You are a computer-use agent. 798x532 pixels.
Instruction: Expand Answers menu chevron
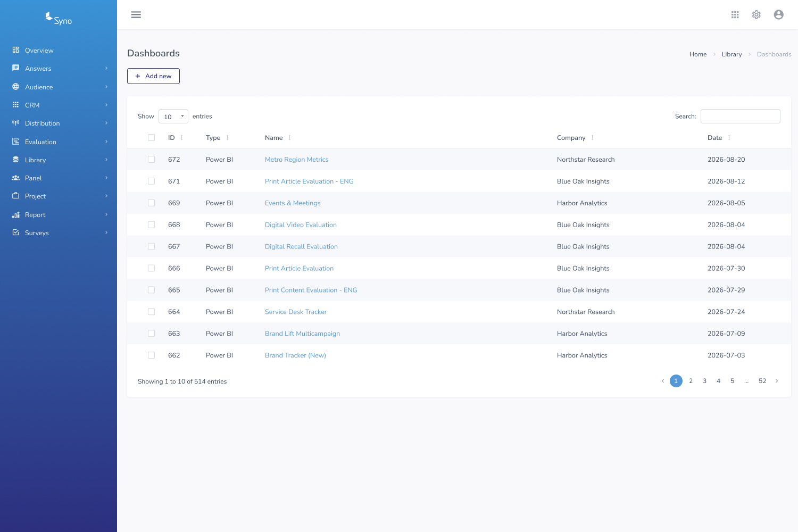coord(106,68)
